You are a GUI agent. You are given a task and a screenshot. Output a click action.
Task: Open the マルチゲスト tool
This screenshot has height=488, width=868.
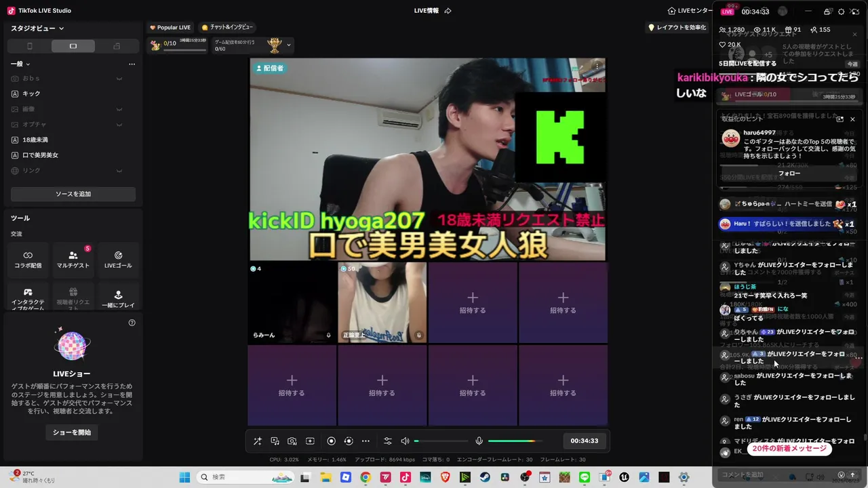click(73, 260)
